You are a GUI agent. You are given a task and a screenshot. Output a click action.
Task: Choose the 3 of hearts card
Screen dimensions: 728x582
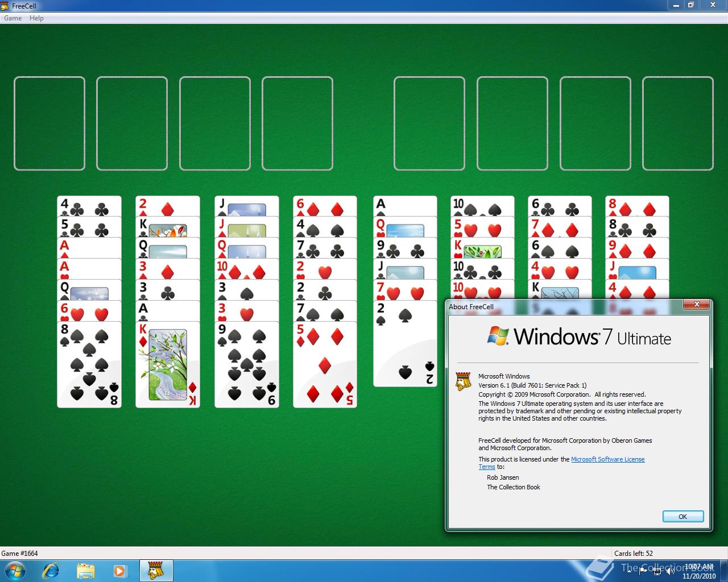(x=247, y=311)
